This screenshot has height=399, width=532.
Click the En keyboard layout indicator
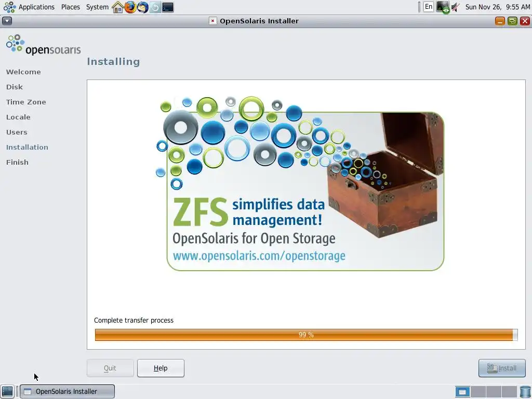[x=429, y=7]
